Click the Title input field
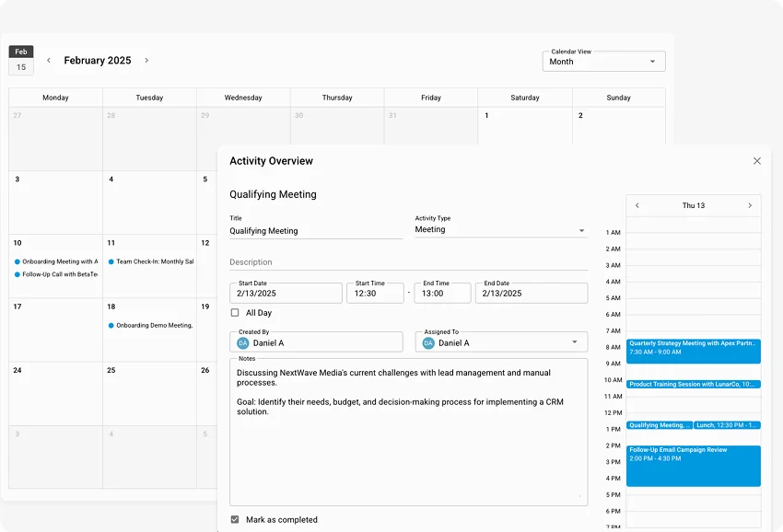 coord(315,231)
